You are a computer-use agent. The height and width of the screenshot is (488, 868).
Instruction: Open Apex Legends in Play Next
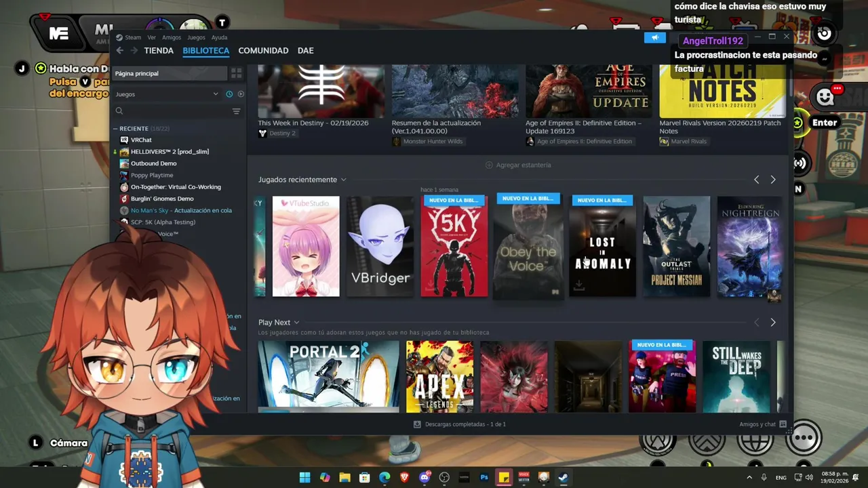point(439,377)
